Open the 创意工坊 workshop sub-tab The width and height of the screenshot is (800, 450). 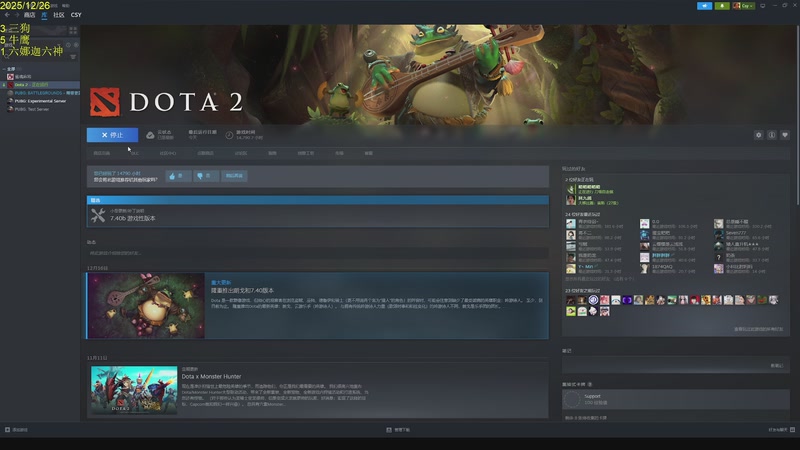(x=306, y=153)
